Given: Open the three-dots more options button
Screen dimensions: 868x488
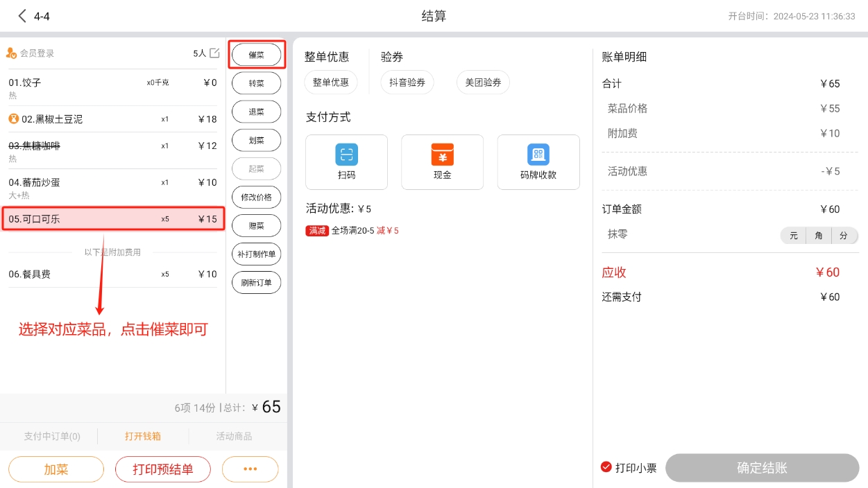Looking at the screenshot, I should [250, 469].
